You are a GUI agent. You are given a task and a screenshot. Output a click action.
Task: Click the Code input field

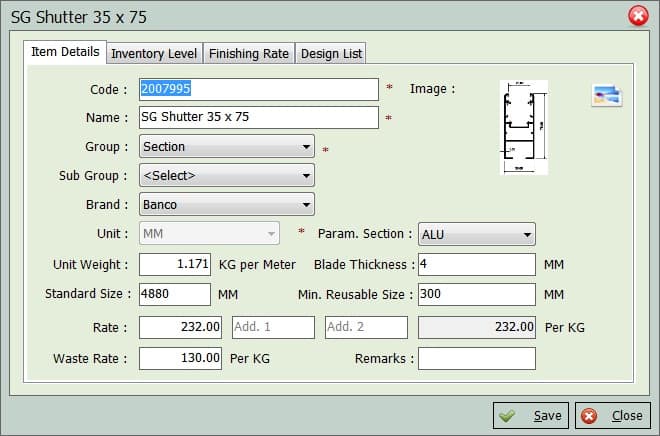[258, 89]
